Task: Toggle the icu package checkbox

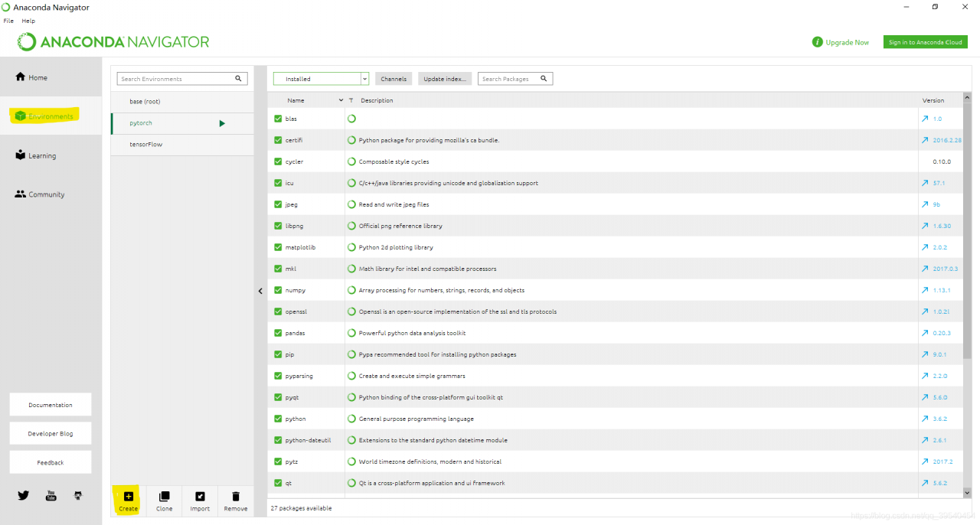Action: 278,183
